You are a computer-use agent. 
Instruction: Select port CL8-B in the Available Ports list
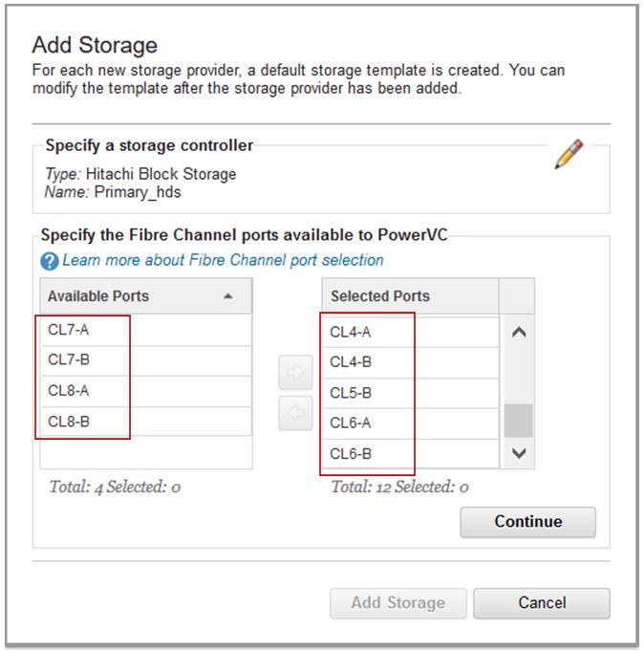point(146,422)
